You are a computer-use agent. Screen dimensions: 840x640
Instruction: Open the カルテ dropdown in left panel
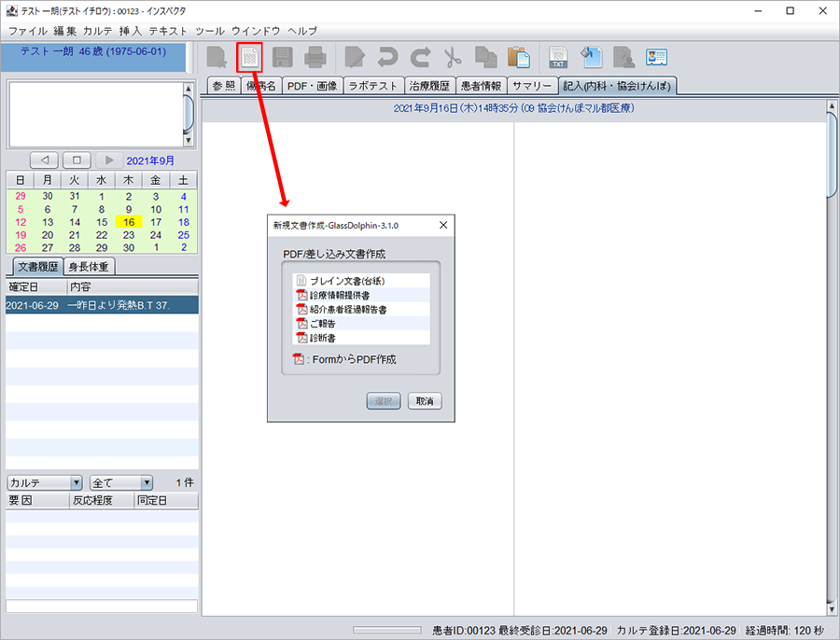coord(45,482)
